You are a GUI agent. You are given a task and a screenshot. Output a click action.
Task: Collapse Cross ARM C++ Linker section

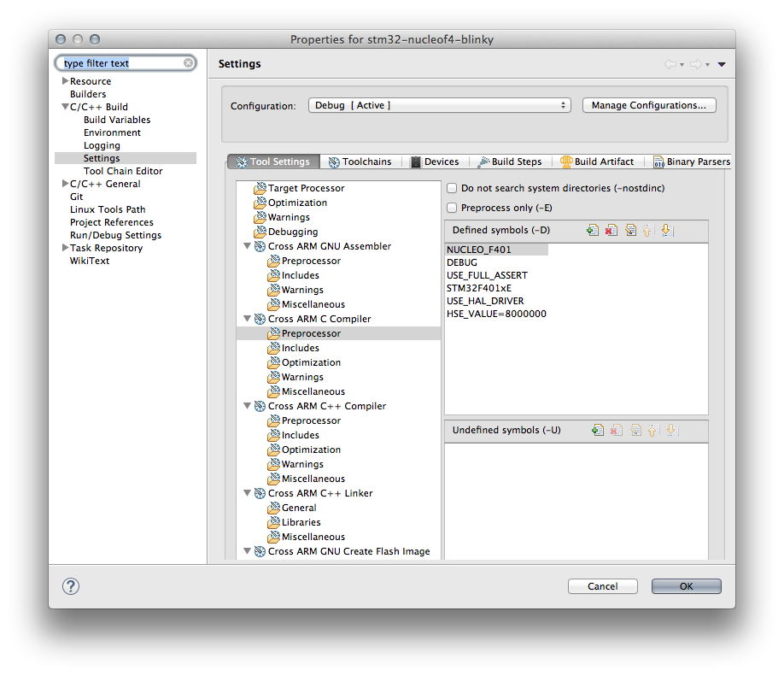coord(247,493)
